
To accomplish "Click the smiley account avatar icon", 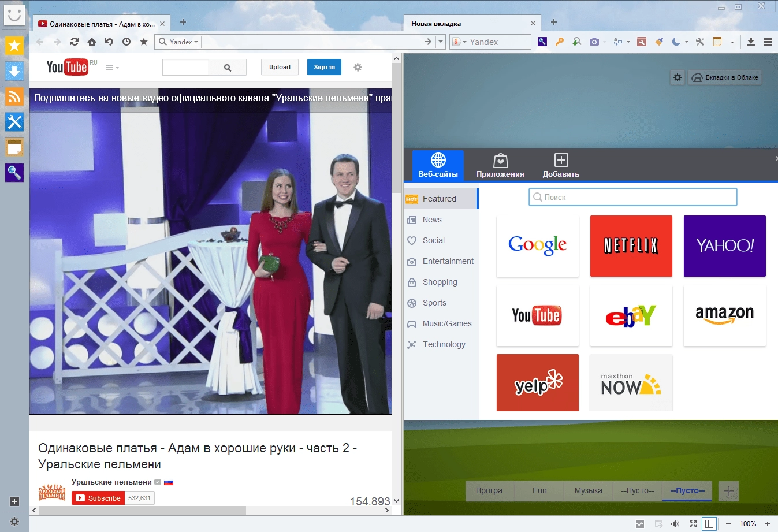I will [x=14, y=14].
